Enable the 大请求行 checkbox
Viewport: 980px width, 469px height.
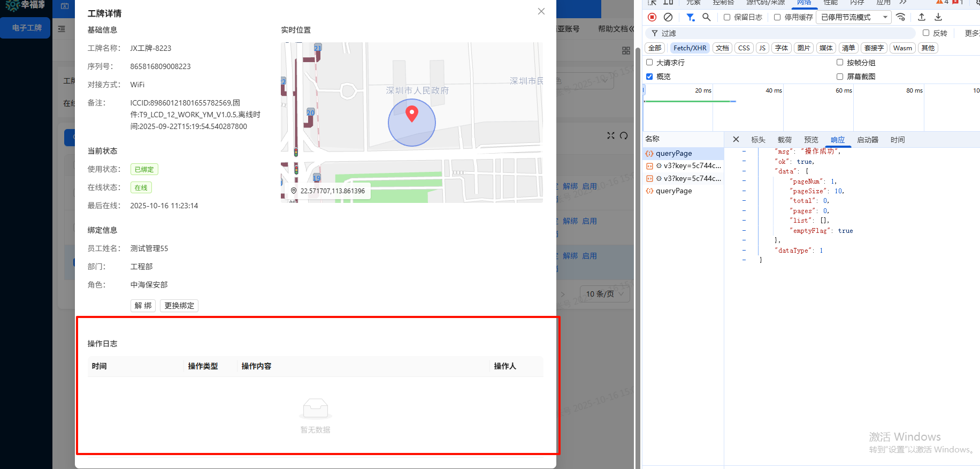[649, 62]
